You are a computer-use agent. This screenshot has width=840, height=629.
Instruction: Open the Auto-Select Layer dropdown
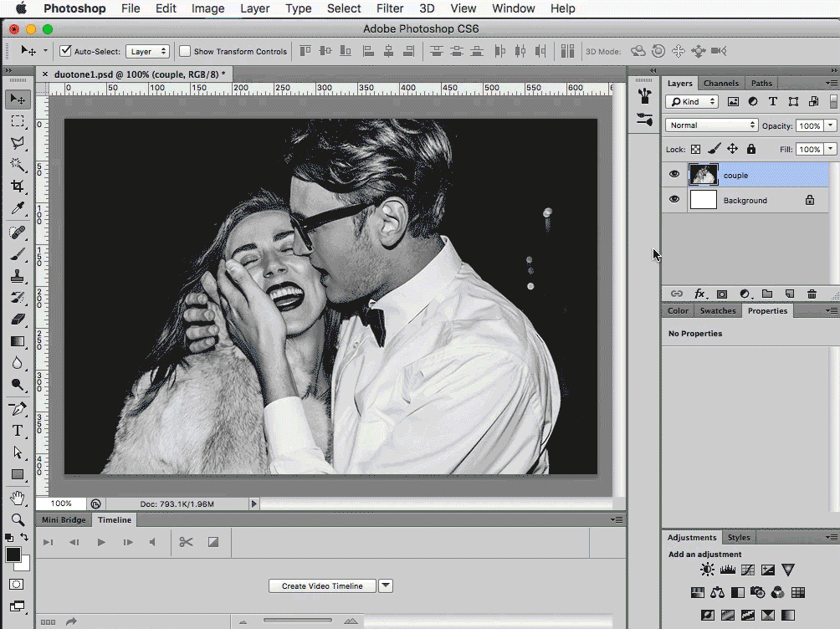tap(148, 51)
